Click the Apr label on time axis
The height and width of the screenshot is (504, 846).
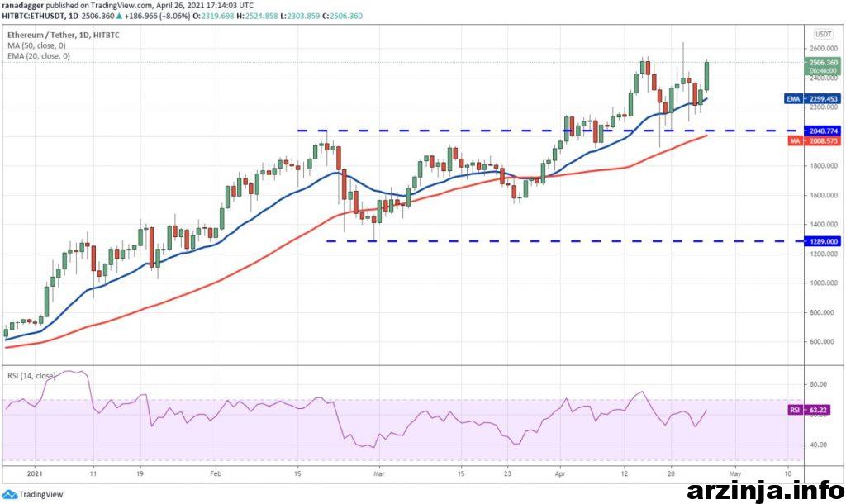[560, 475]
